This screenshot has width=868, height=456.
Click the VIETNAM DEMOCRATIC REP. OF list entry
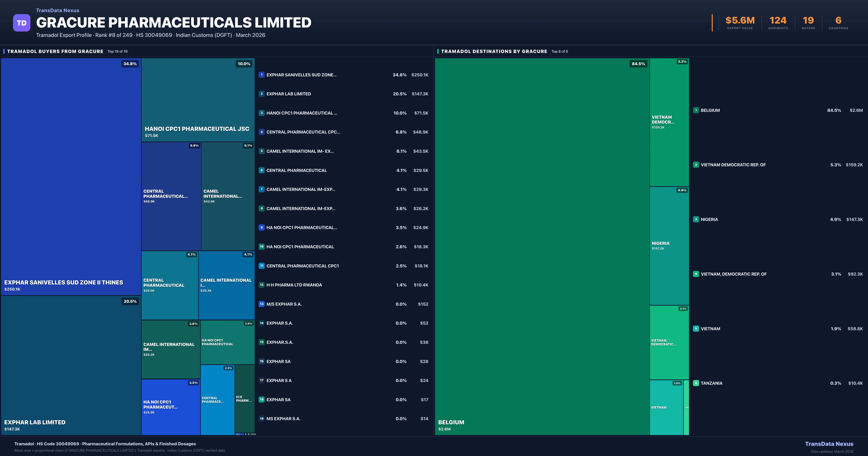(x=733, y=165)
